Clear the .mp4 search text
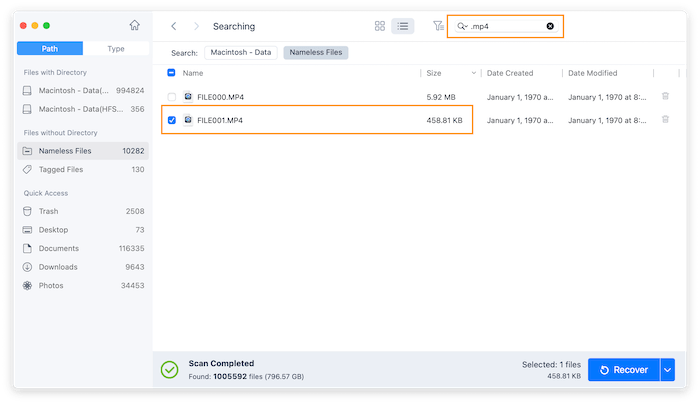700x404 pixels. point(550,26)
